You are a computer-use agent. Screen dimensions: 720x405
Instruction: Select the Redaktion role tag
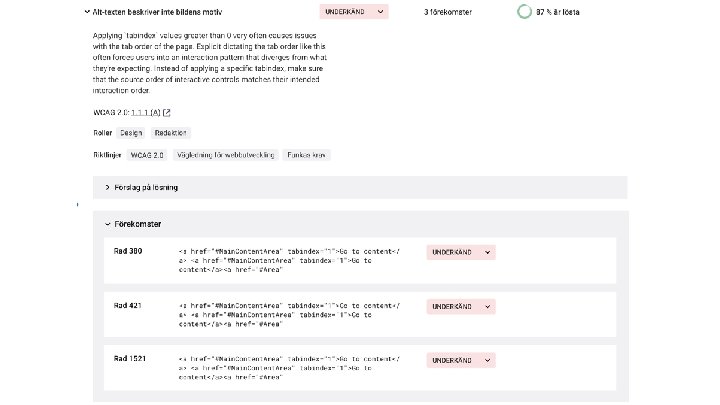[171, 133]
